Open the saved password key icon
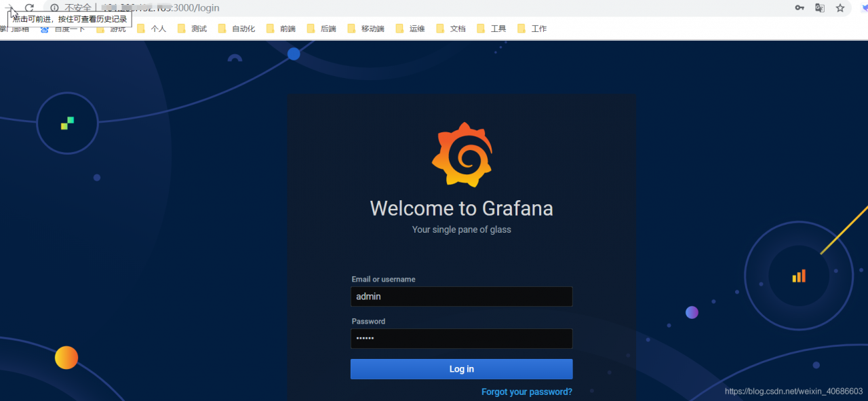The image size is (868, 401). 800,7
